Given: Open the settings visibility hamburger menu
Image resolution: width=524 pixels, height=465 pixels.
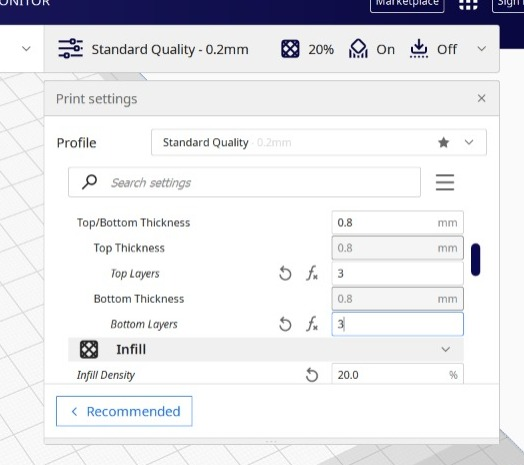Looking at the screenshot, I should 445,182.
